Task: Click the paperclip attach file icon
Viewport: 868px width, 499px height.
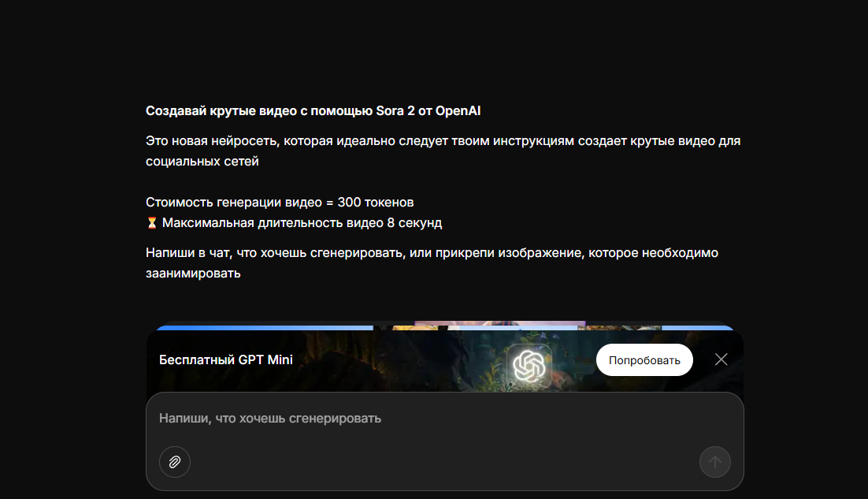Action: click(174, 462)
